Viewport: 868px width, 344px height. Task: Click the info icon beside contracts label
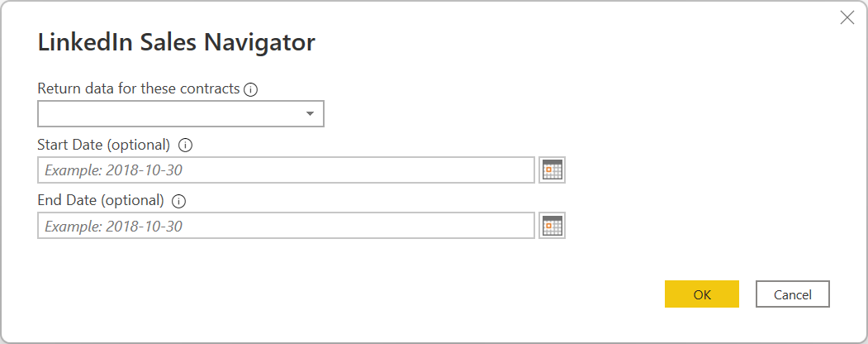click(x=251, y=89)
